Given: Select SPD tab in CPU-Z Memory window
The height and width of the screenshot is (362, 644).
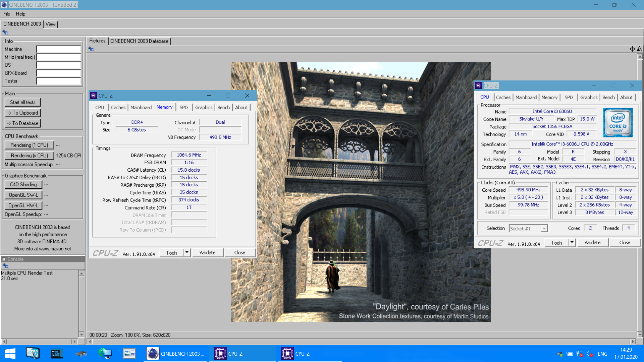Looking at the screenshot, I should (183, 107).
